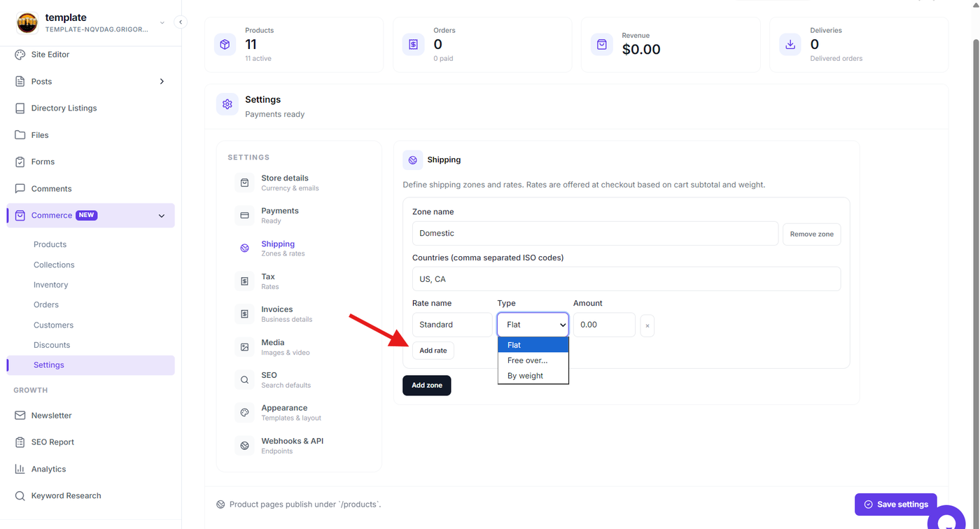Click the Add rate button
Viewport: 980px width, 529px height.
[x=433, y=351]
